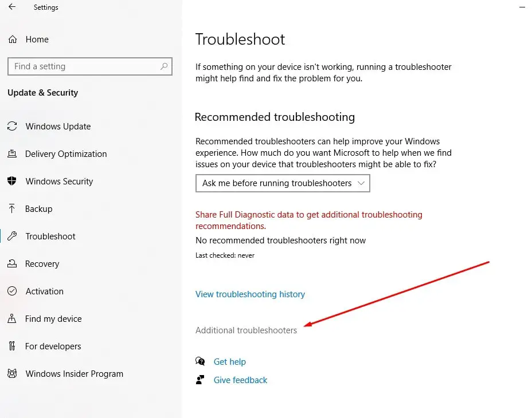Screen dimensions: 532x418
Task: Click the For developers icon
Action: tap(12, 346)
